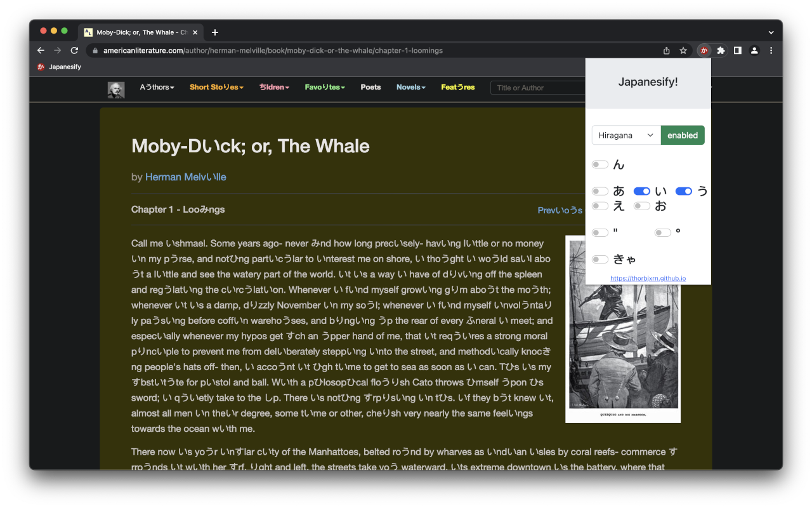Select the Moby-Dick; or, The Whale tab

(141, 32)
